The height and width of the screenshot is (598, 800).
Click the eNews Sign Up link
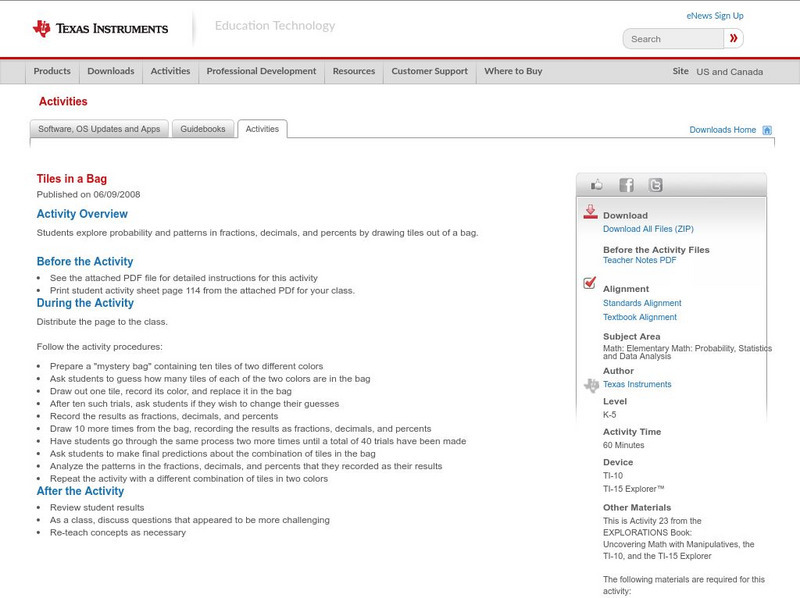coord(715,16)
